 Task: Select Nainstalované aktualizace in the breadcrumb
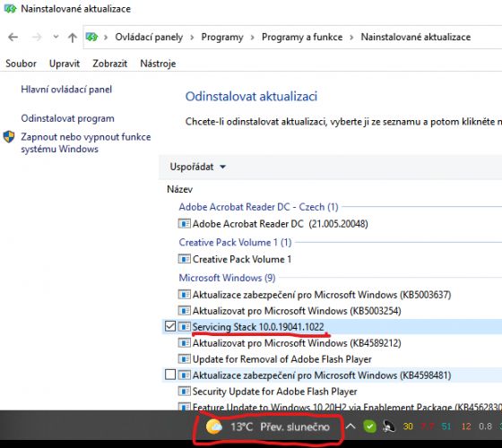click(416, 37)
